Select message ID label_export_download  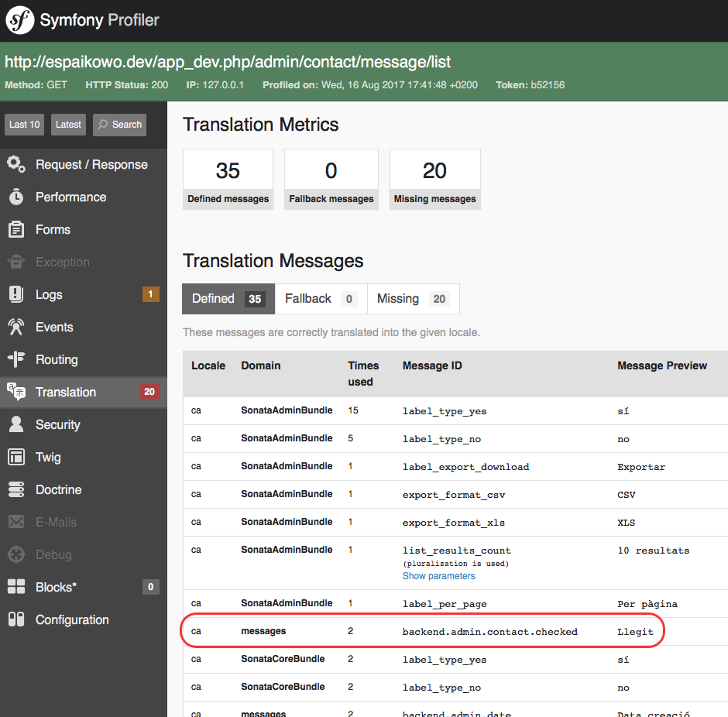coord(465,466)
